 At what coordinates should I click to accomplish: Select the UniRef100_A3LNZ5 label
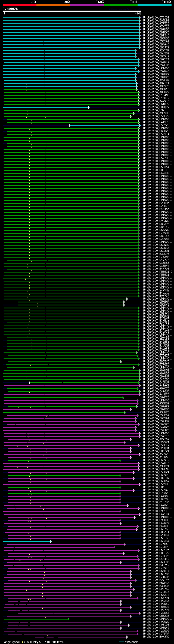tap(156, 412)
